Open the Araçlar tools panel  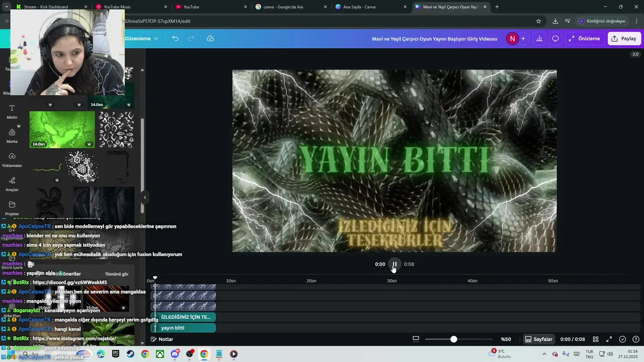pyautogui.click(x=12, y=184)
